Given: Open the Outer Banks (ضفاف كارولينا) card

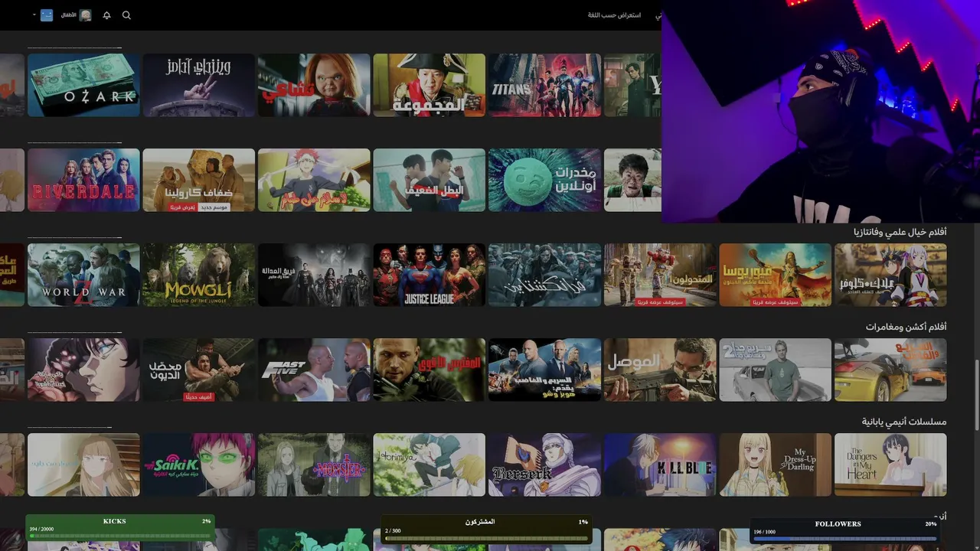Looking at the screenshot, I should point(199,180).
